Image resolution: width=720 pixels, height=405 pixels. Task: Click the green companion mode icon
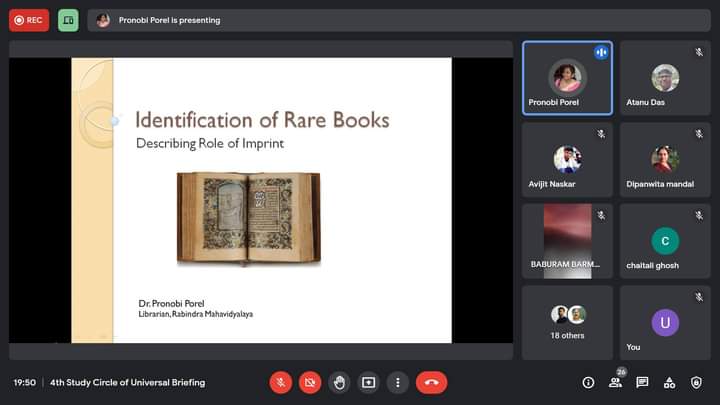68,20
